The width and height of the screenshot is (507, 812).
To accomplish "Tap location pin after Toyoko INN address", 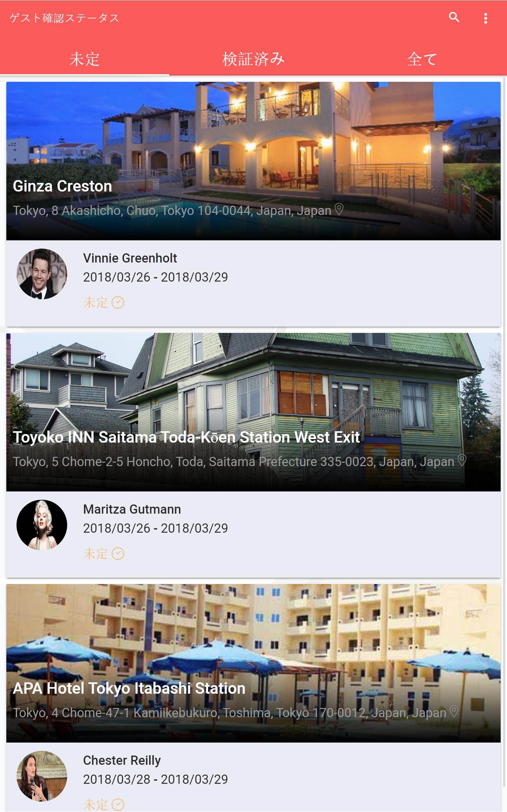I will pos(462,460).
